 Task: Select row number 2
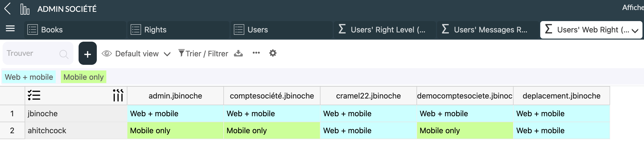click(x=12, y=130)
